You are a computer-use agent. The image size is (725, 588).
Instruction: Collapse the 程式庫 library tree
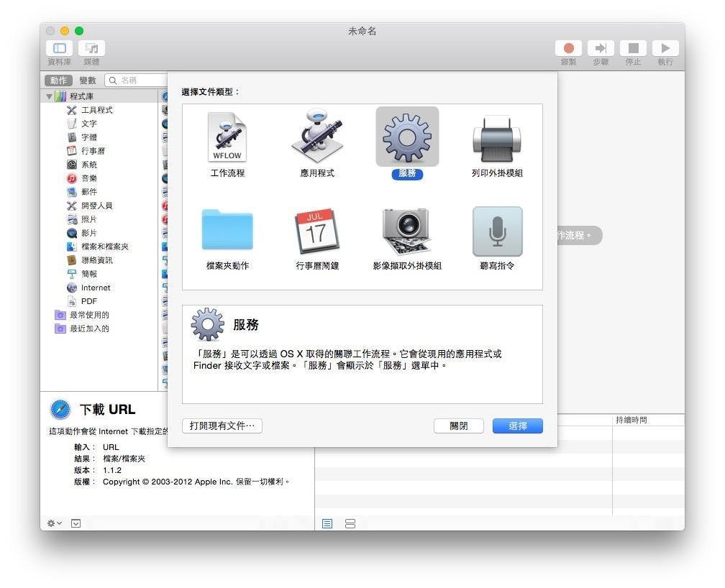(x=50, y=96)
